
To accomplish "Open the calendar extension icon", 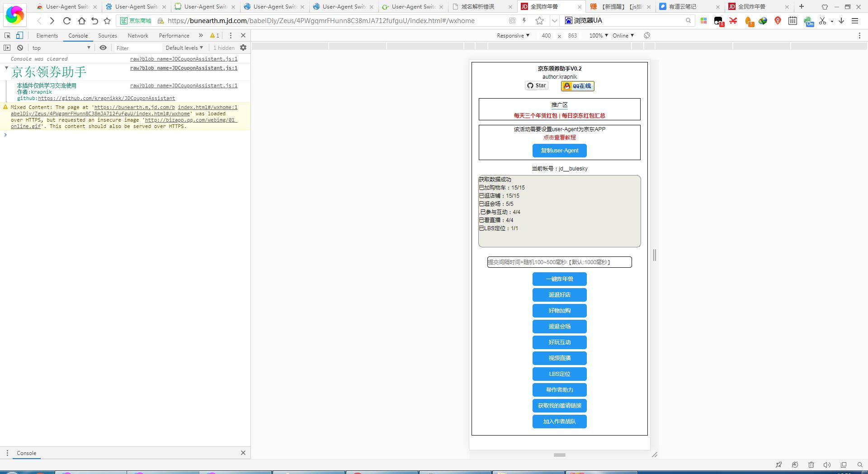I will [x=793, y=21].
